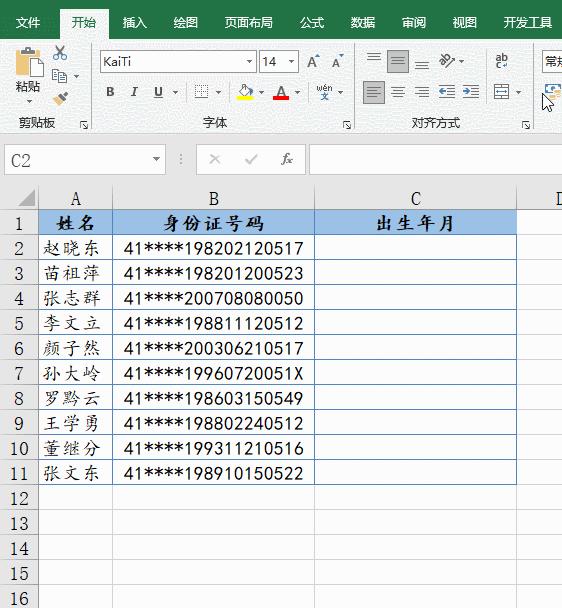Click the Cut scissors icon
562x608 pixels.
[60, 53]
